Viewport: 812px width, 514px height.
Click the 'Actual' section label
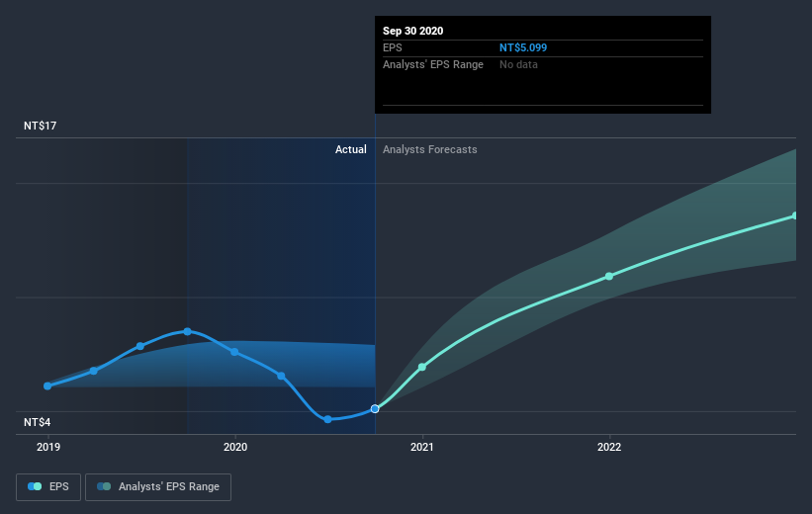[x=350, y=149]
